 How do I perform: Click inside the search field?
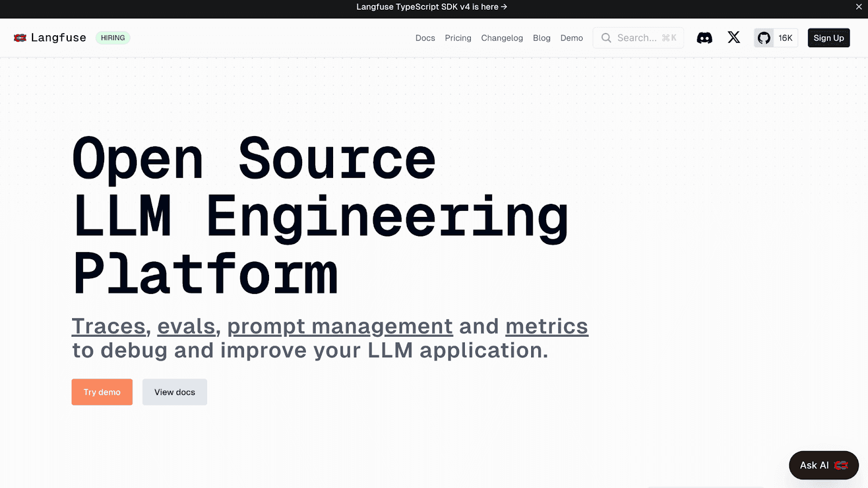(640, 37)
